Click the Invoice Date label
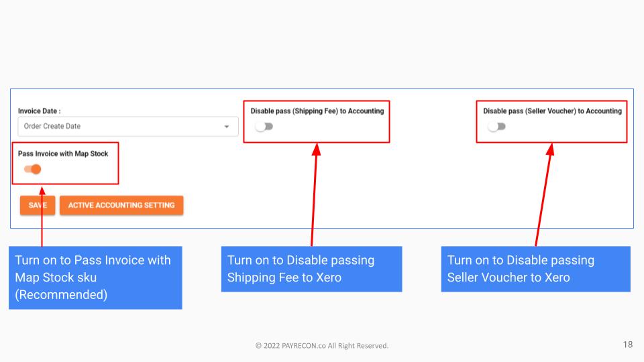The width and height of the screenshot is (644, 362). tap(39, 111)
